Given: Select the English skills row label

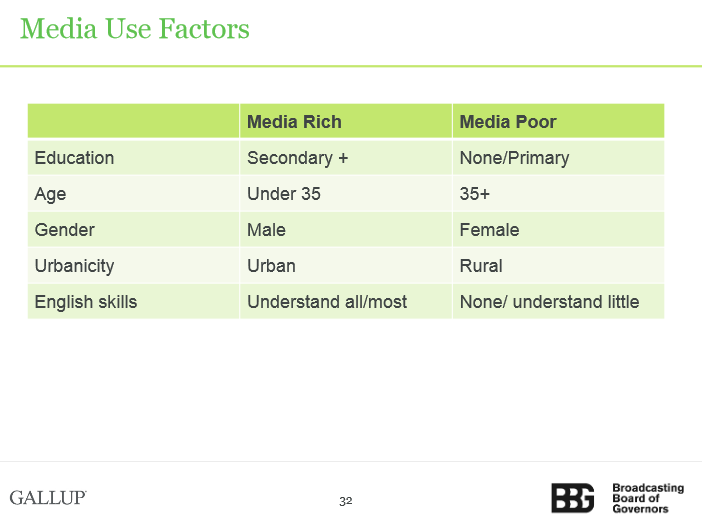Looking at the screenshot, I should [x=133, y=302].
